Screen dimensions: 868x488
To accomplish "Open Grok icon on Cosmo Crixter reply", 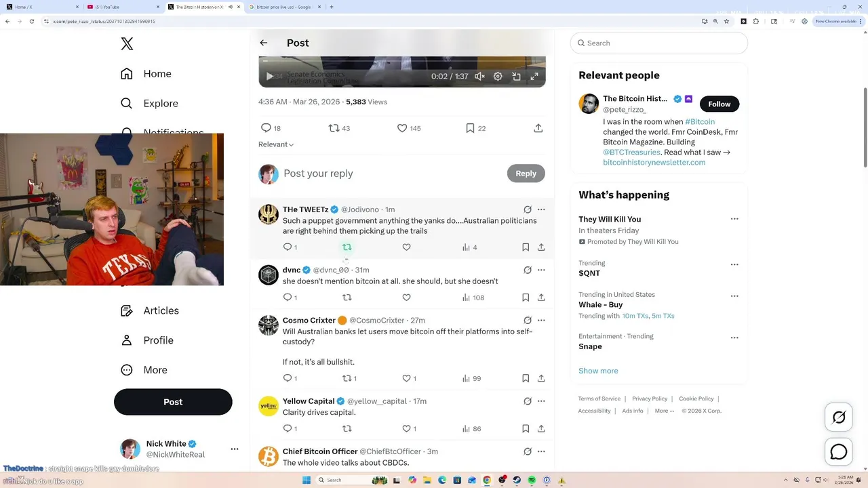I will (528, 320).
